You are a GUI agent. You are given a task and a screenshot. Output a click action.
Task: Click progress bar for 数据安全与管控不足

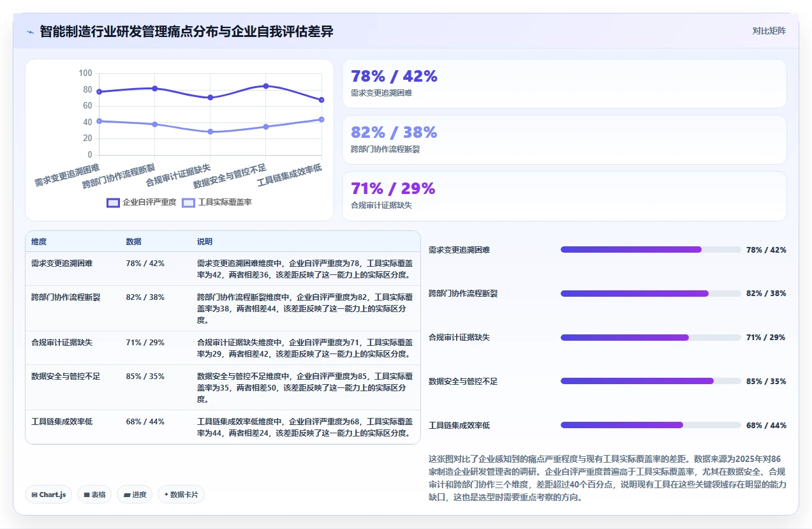651,381
